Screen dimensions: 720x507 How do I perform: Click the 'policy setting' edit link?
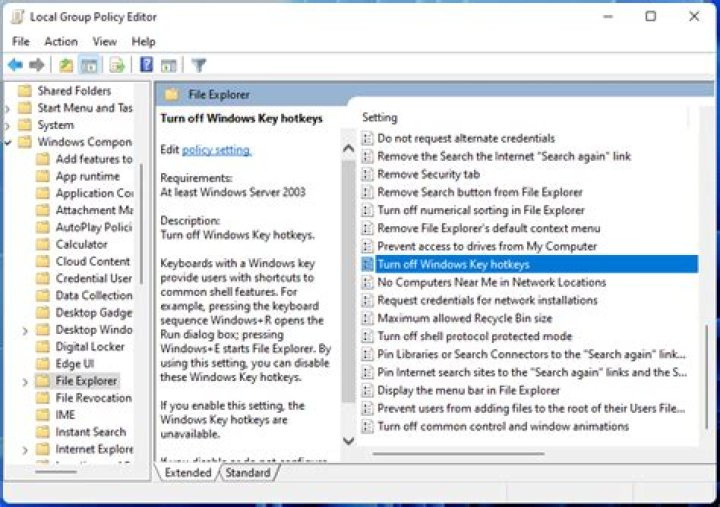click(x=216, y=150)
